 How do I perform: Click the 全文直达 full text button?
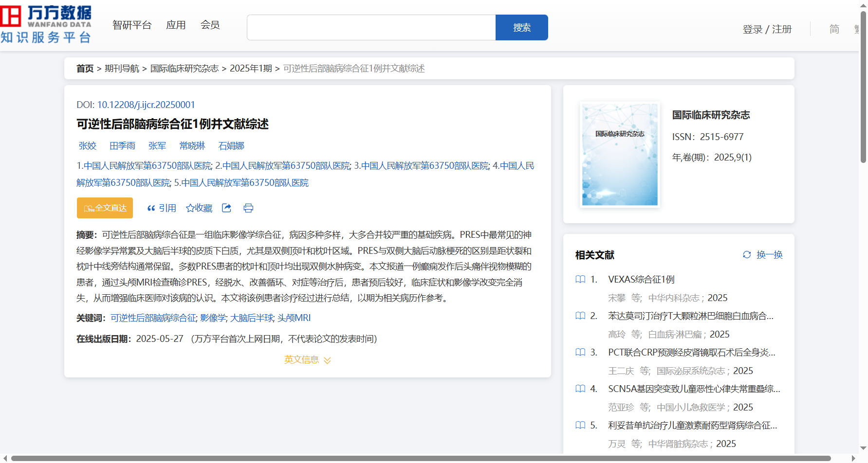pyautogui.click(x=105, y=208)
